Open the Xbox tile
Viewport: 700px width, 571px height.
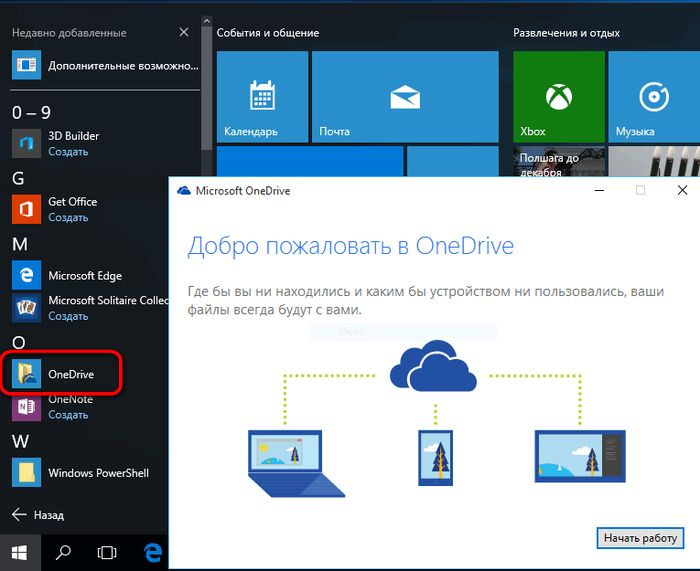click(558, 97)
